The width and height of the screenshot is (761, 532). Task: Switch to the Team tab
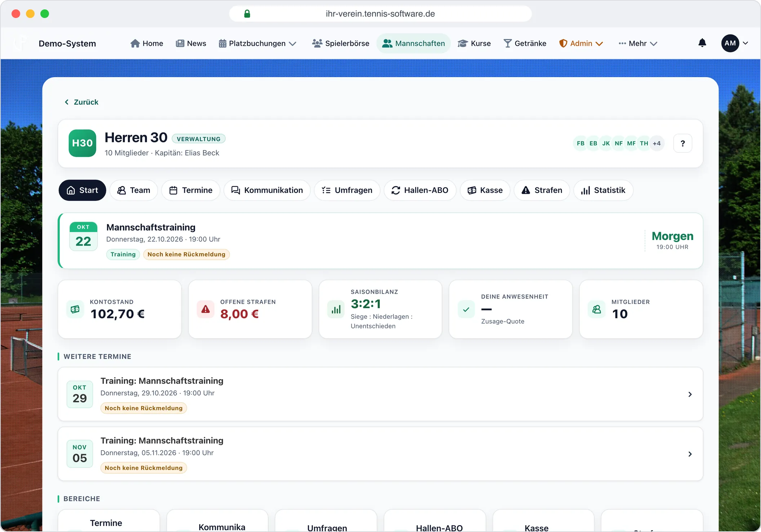point(134,190)
